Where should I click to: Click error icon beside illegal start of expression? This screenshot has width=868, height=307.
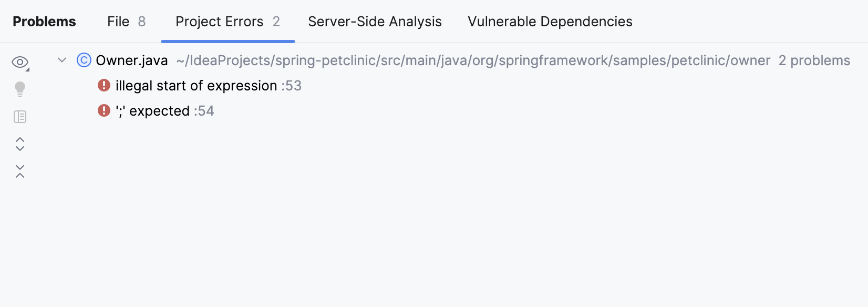point(104,85)
